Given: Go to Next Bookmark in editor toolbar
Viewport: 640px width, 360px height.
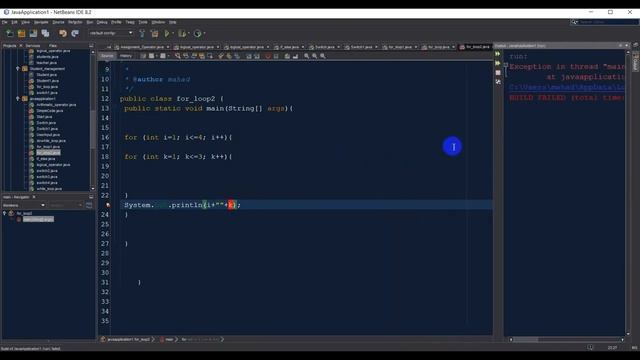Looking at the screenshot, I should click(229, 56).
